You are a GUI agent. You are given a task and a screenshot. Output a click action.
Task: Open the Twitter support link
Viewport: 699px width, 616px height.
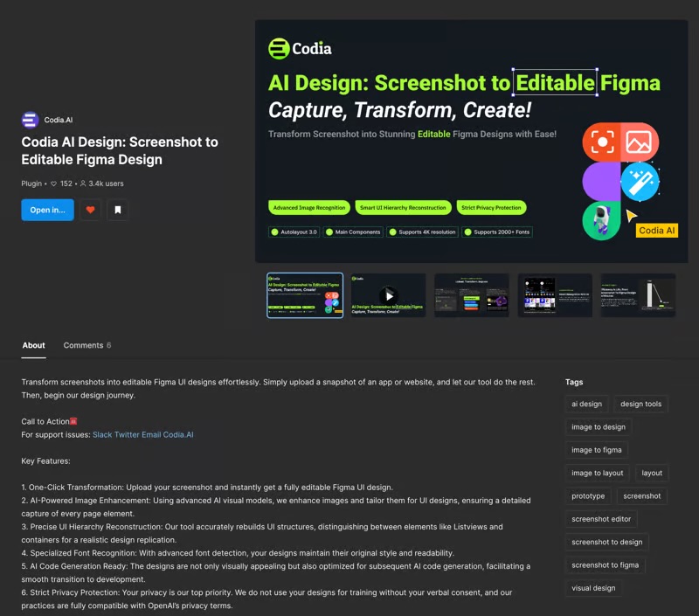(x=127, y=434)
